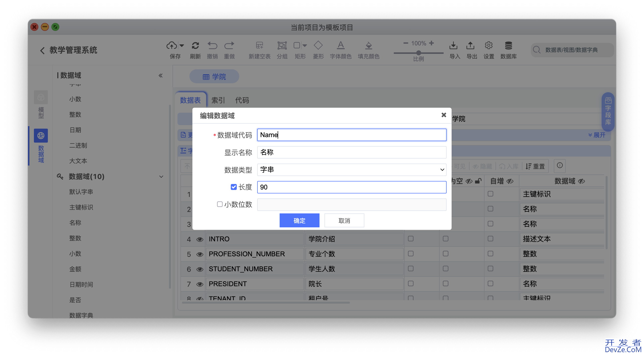Open the Settings (设置) gear icon
Image resolution: width=644 pixels, height=355 pixels.
(488, 46)
